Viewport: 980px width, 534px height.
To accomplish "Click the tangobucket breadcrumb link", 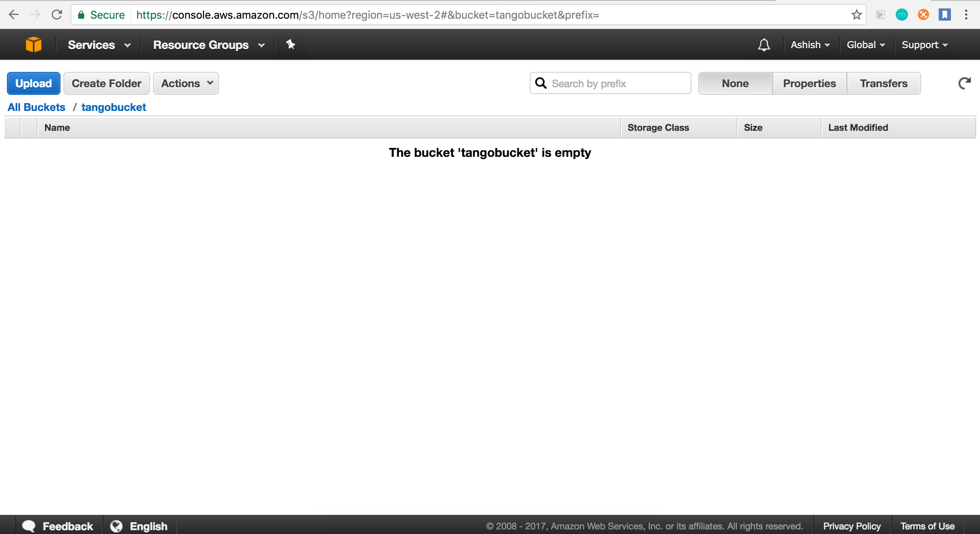I will click(x=114, y=107).
